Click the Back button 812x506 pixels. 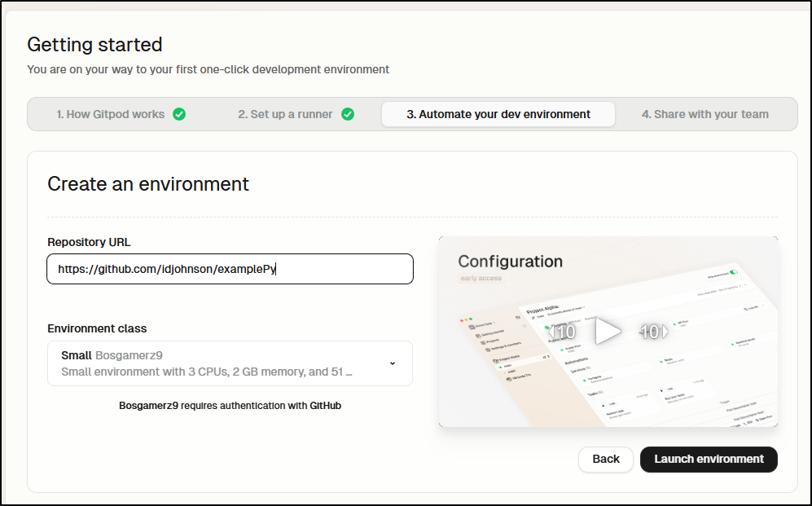pos(606,459)
